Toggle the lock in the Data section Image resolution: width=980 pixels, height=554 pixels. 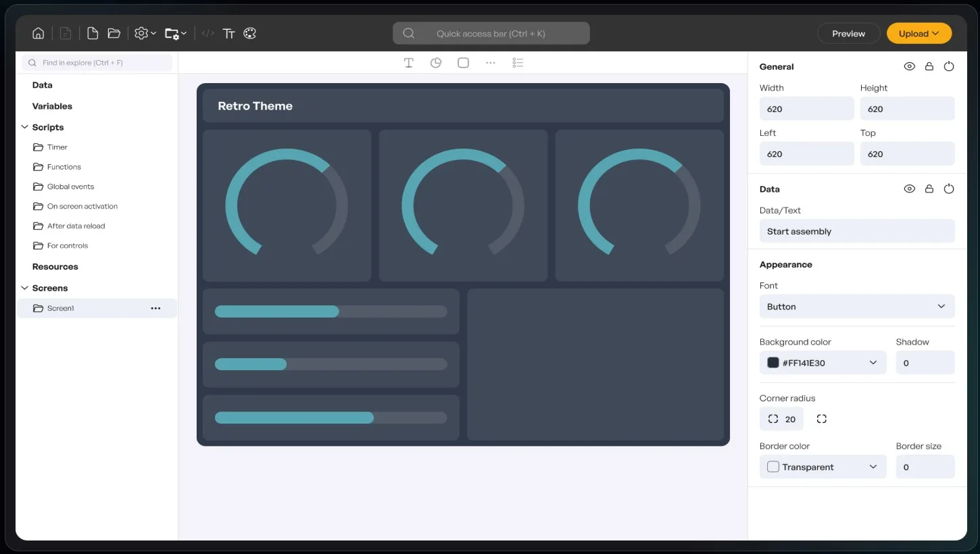coord(929,188)
